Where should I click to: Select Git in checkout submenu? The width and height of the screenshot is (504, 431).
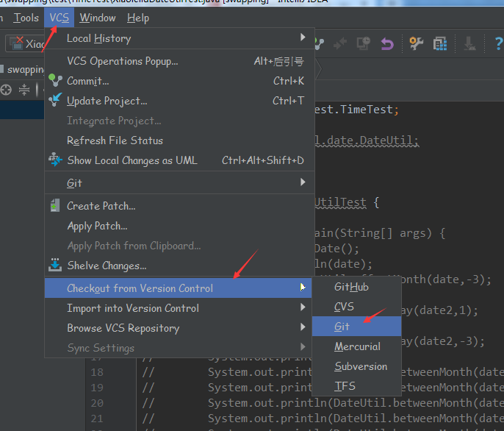coord(356,327)
